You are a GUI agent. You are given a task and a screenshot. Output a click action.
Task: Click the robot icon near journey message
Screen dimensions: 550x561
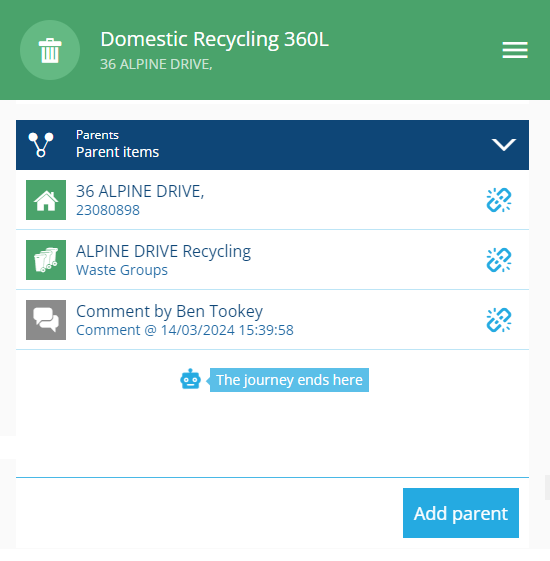190,379
